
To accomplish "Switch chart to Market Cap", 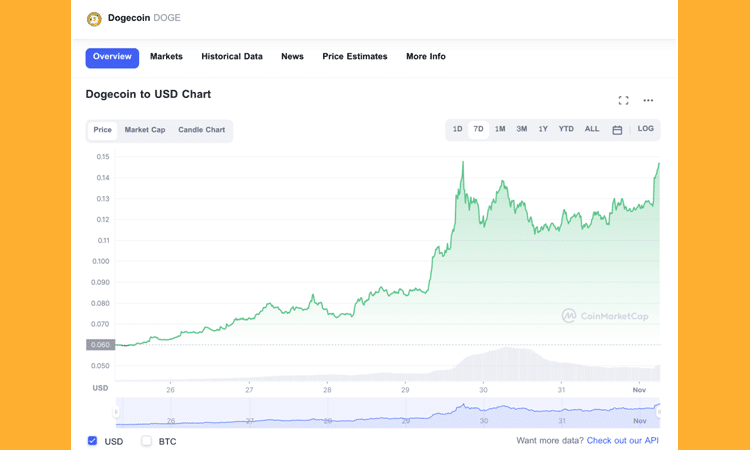I will point(145,130).
